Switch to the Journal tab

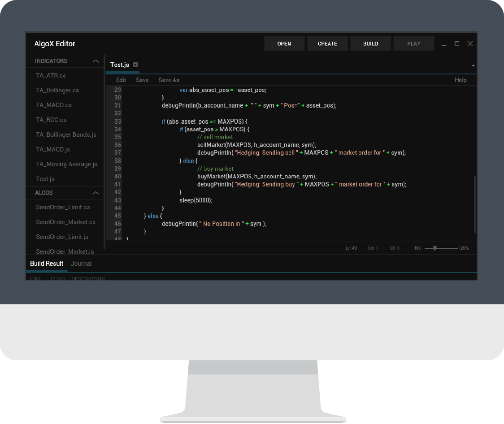[x=81, y=264]
